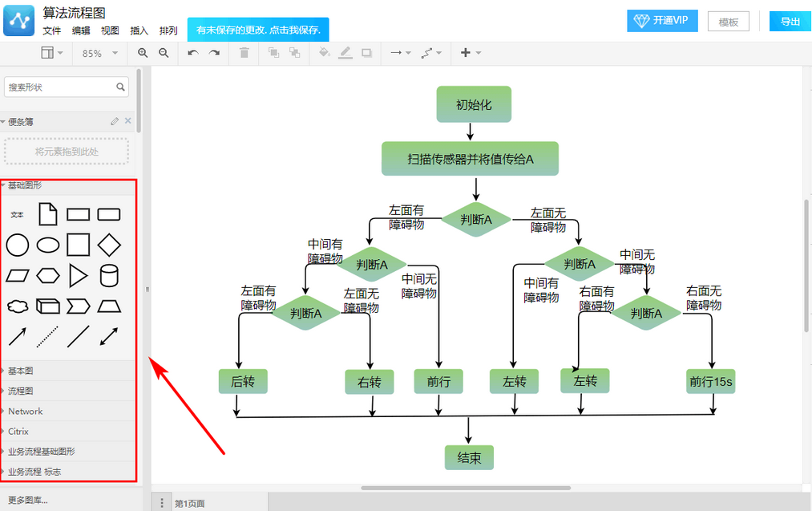Open the view layout dropdown
This screenshot has width=812, height=511.
(52, 53)
